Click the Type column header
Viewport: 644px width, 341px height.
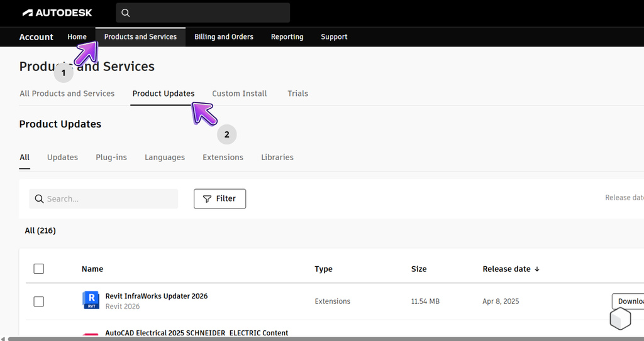(324, 269)
